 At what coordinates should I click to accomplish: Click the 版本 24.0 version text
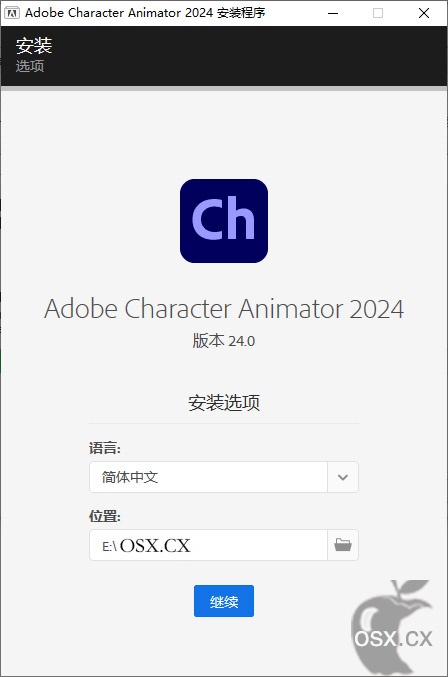pyautogui.click(x=224, y=341)
